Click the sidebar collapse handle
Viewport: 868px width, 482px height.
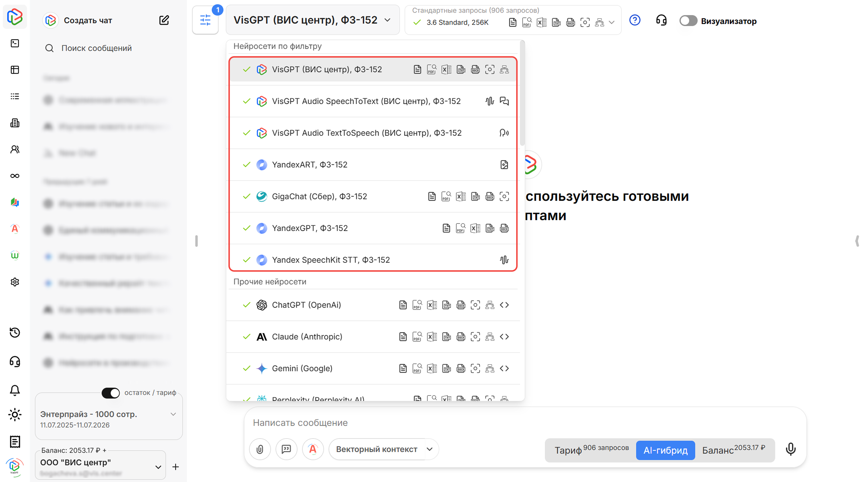pyautogui.click(x=196, y=241)
